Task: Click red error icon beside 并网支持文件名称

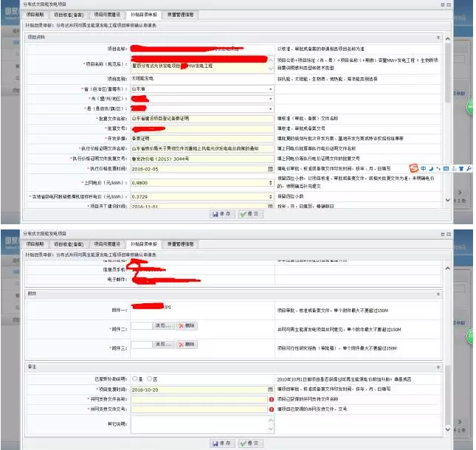Action: pos(272,399)
